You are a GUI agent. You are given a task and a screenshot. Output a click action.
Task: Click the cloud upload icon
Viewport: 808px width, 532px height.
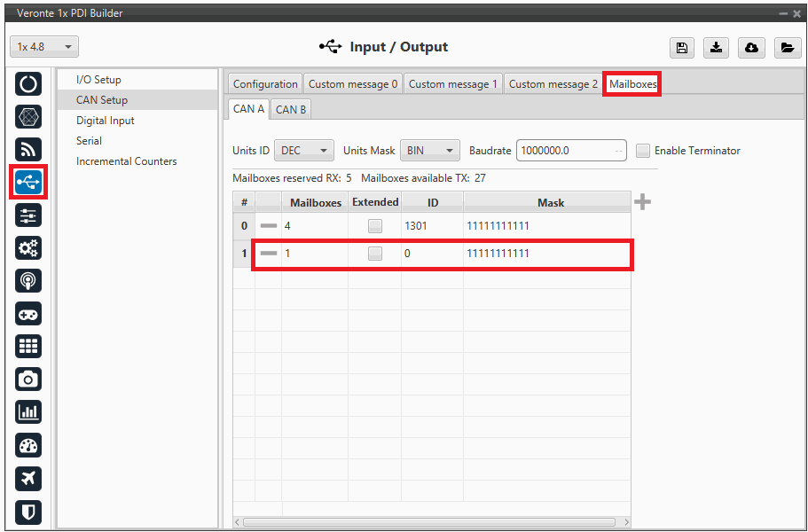751,48
